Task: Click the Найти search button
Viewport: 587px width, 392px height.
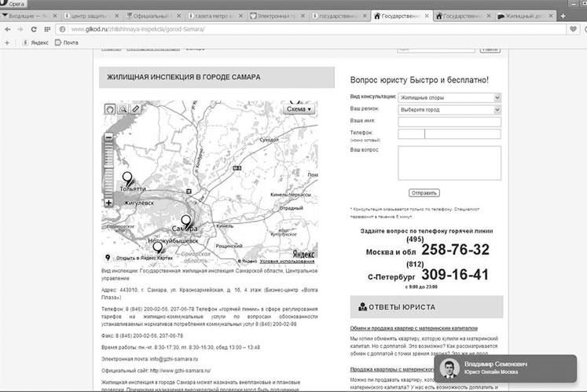Action: [x=490, y=49]
